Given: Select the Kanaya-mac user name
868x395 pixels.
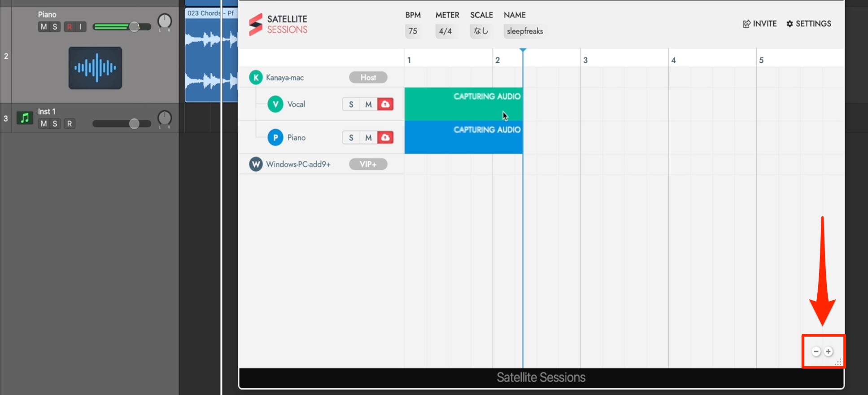Looking at the screenshot, I should 285,78.
